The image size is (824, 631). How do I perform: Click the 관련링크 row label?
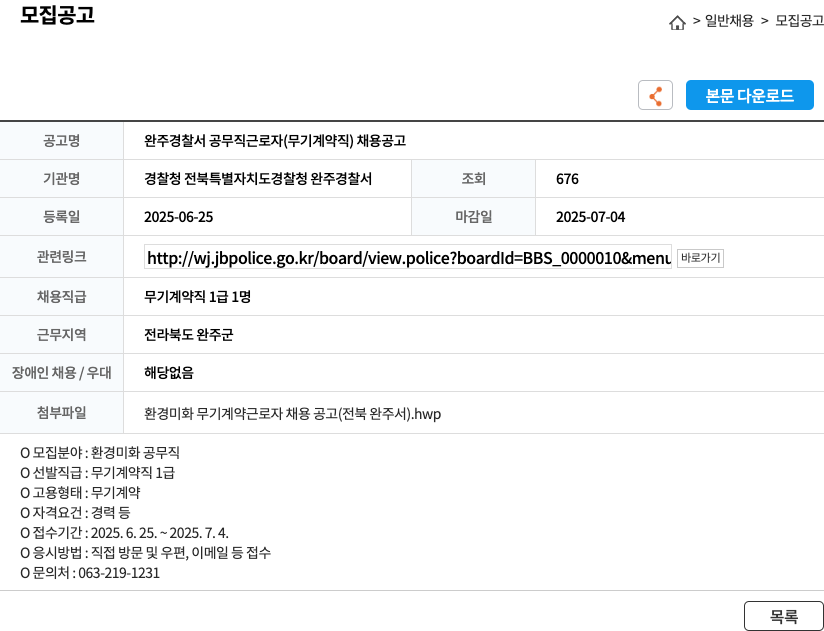coord(61,257)
